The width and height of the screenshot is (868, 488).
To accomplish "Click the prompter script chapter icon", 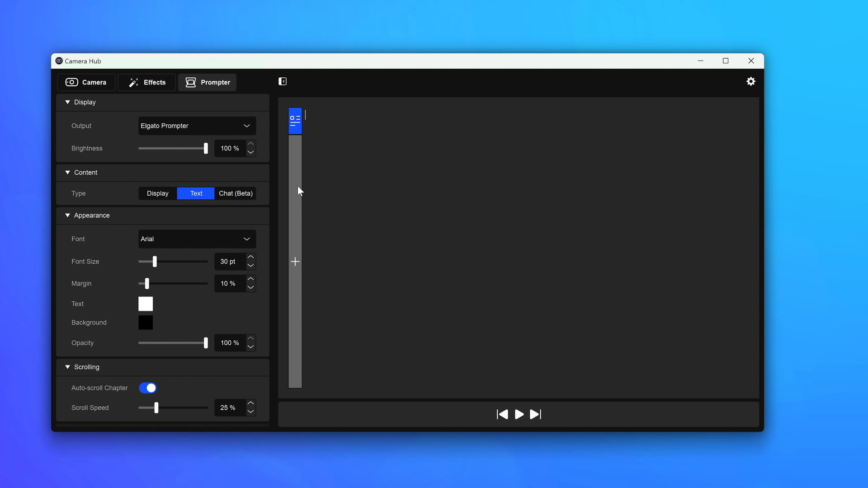I will 294,120.
